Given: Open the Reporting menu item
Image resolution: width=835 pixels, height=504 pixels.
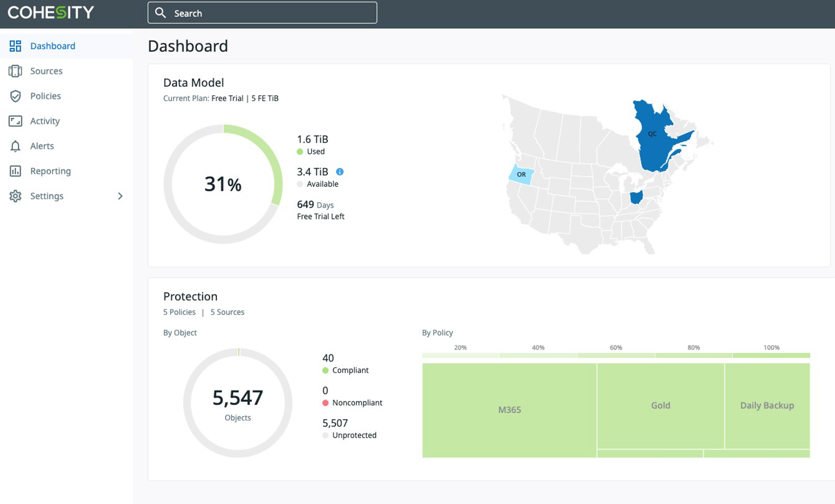Looking at the screenshot, I should coord(50,171).
